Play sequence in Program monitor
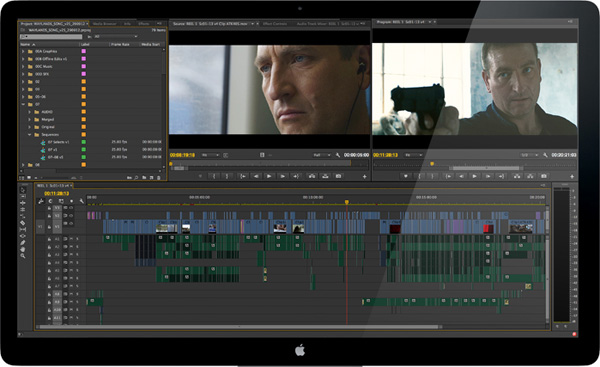Viewport: 600px width, 367px height. pyautogui.click(x=474, y=176)
